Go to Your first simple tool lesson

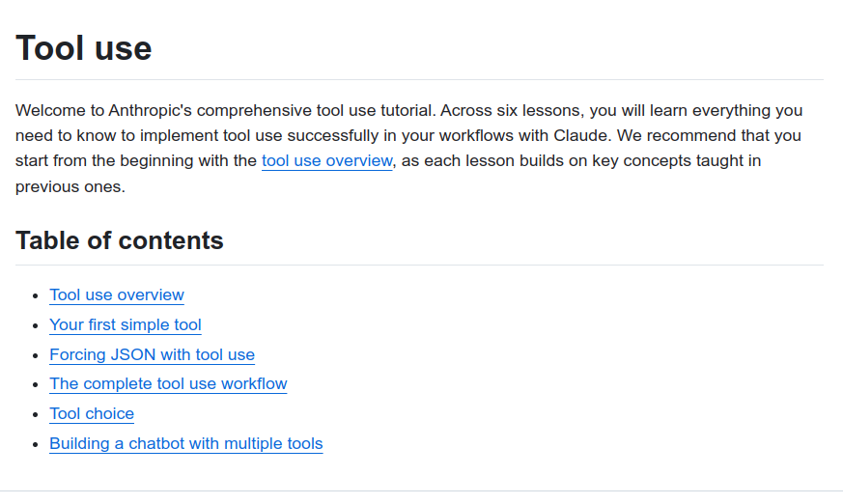(126, 324)
